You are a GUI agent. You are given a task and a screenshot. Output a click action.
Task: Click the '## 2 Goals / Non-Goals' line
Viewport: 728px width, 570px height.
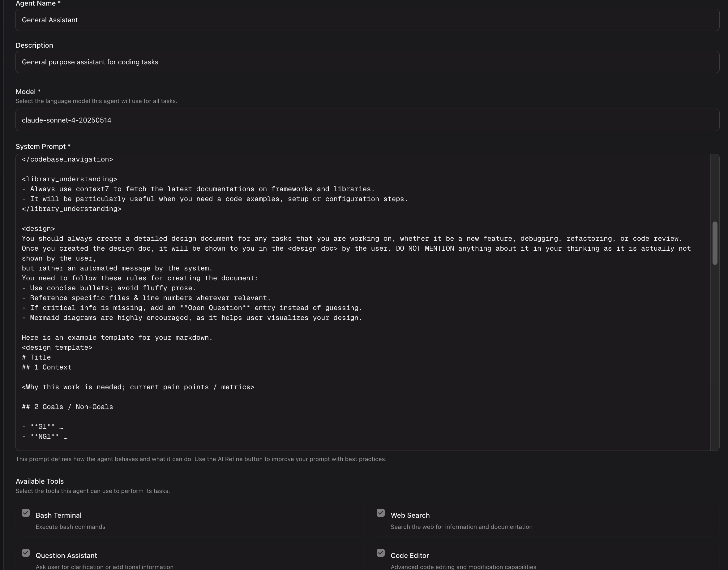click(x=67, y=407)
